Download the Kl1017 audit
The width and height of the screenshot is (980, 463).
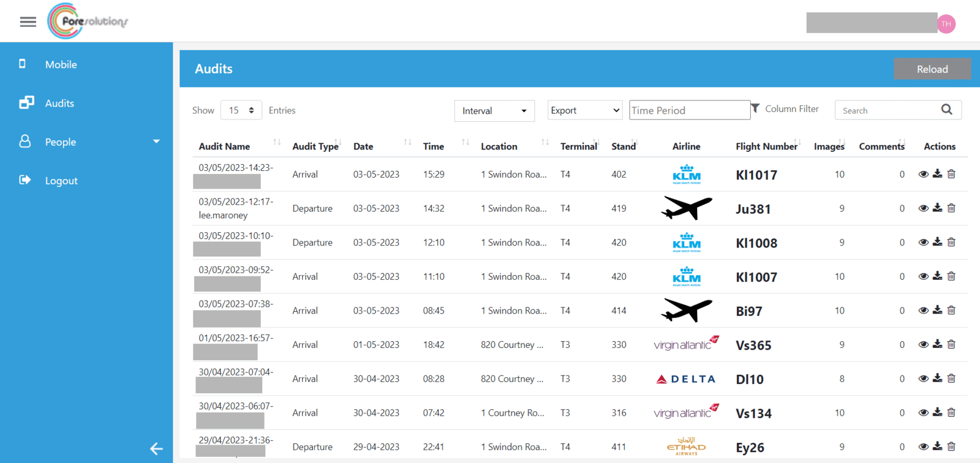tap(937, 174)
